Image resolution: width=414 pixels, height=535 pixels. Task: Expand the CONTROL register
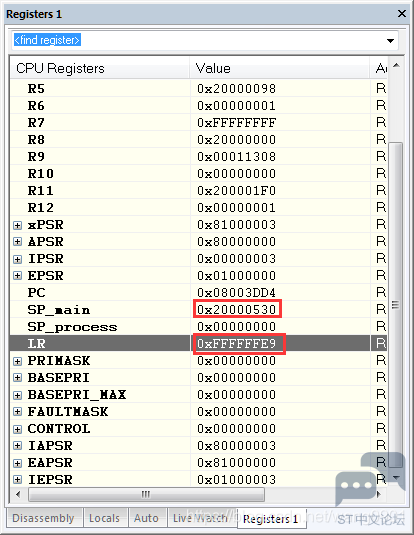click(x=17, y=429)
